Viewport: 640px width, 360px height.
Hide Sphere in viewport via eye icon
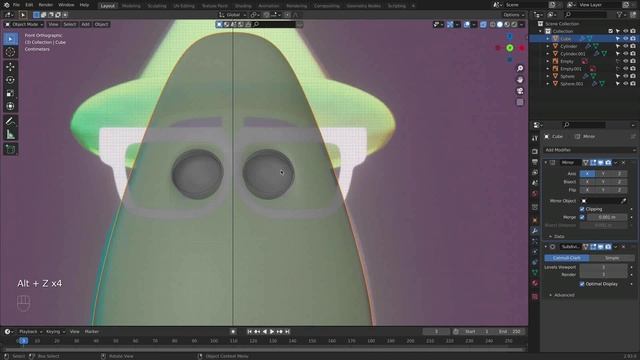[625, 76]
